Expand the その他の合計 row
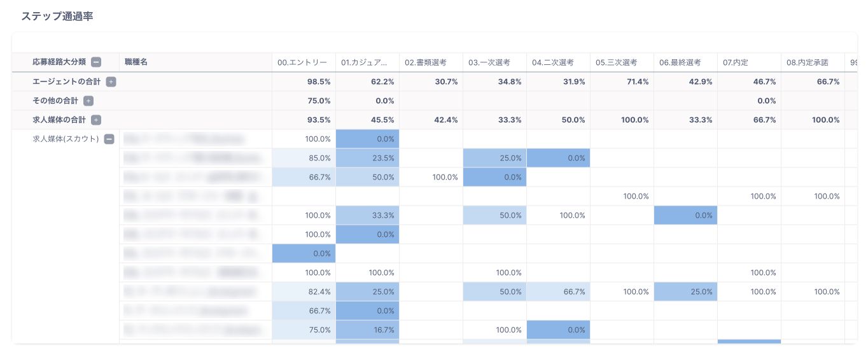Viewport: 868px width, 352px height. tap(88, 101)
